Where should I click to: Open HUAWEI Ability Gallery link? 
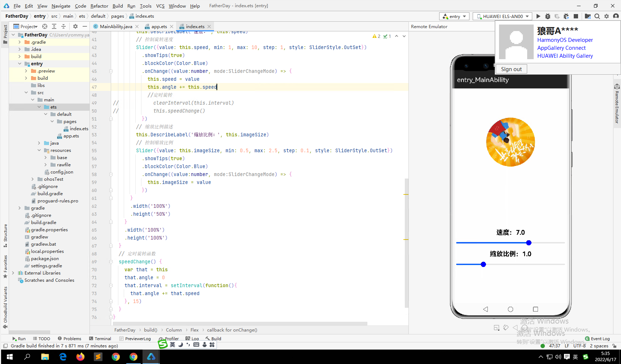565,56
